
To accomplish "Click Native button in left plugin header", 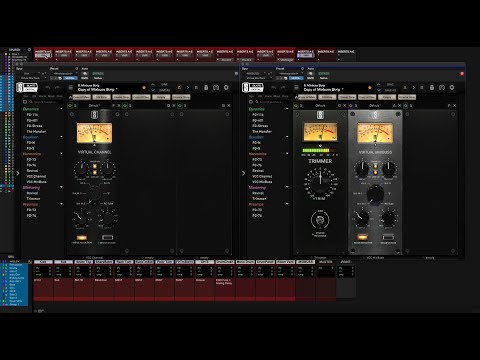I will pos(98,78).
